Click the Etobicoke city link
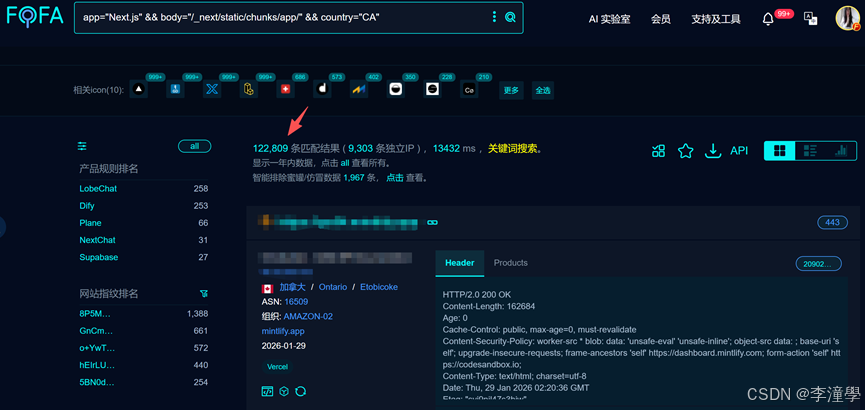Screen dimensions: 865x410 (x=379, y=287)
